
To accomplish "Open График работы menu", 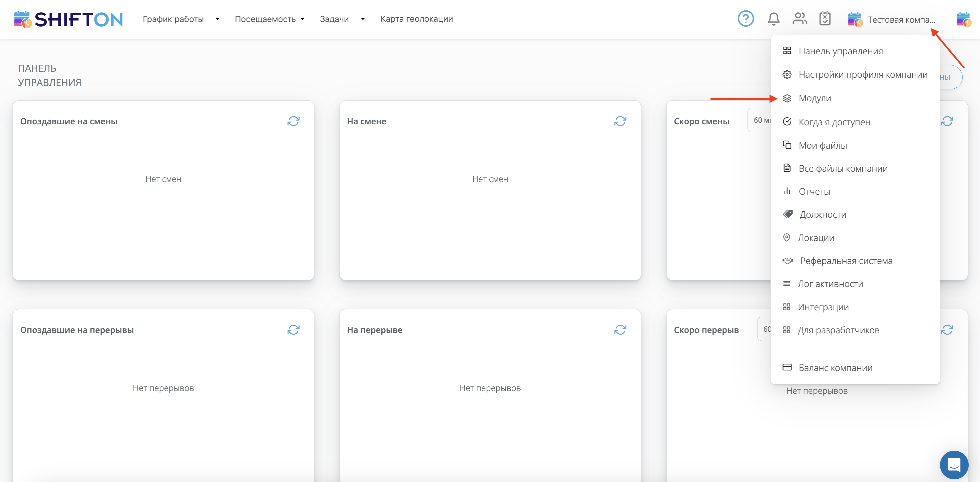I will point(173,19).
